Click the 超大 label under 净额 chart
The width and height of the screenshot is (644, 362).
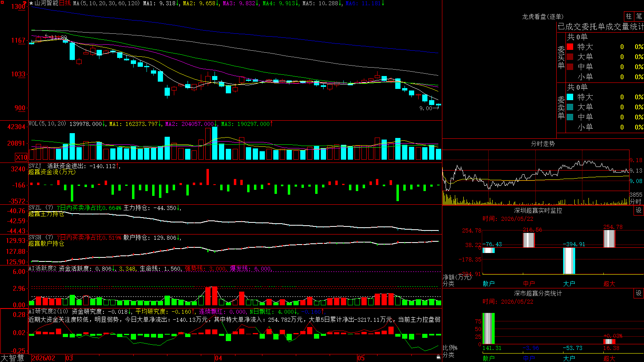pos(609,284)
